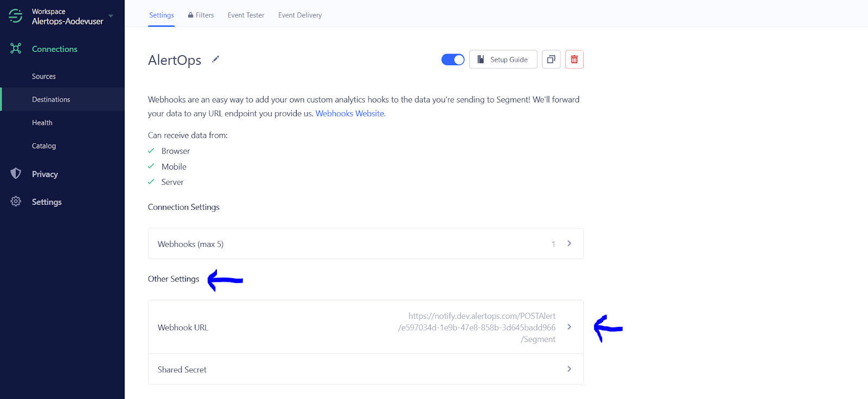
Task: Click the Privacy shield icon
Action: (16, 173)
